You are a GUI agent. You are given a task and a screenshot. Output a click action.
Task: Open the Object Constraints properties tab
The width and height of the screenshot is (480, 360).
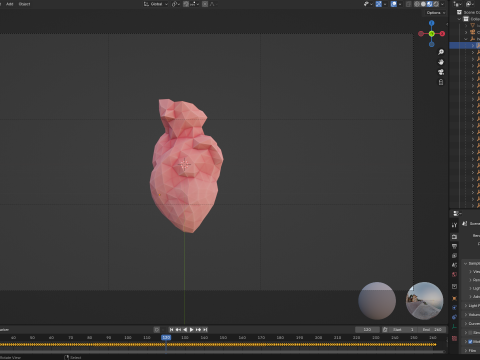pos(454,317)
